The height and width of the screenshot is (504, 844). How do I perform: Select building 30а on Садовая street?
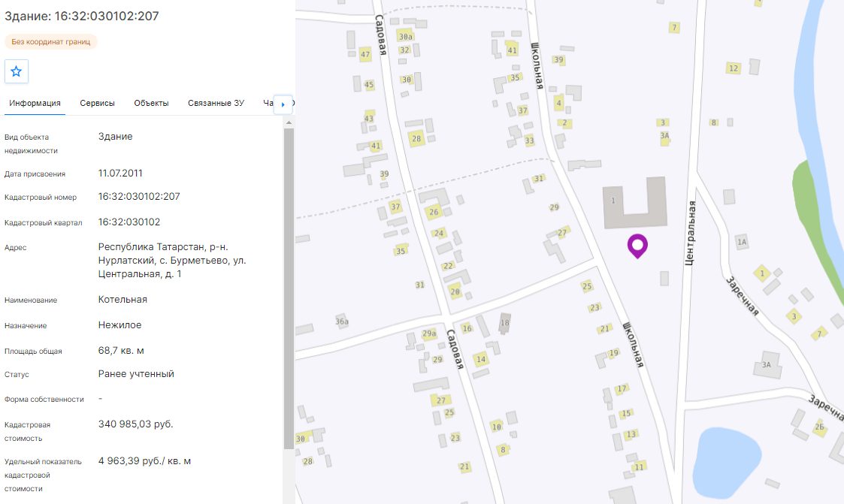[405, 37]
